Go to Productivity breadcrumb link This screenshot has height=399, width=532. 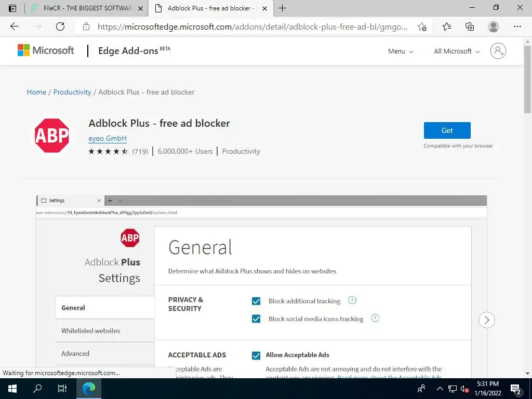point(72,92)
